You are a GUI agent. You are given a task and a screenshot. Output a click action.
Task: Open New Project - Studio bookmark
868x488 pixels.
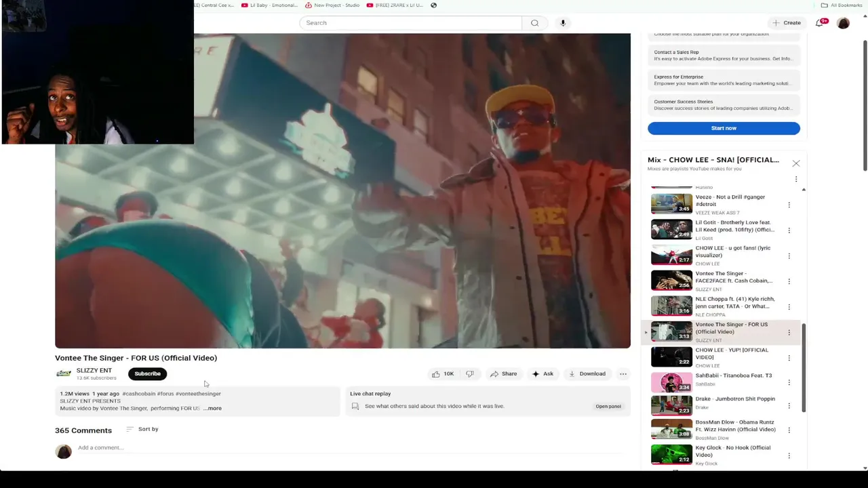[x=332, y=5]
